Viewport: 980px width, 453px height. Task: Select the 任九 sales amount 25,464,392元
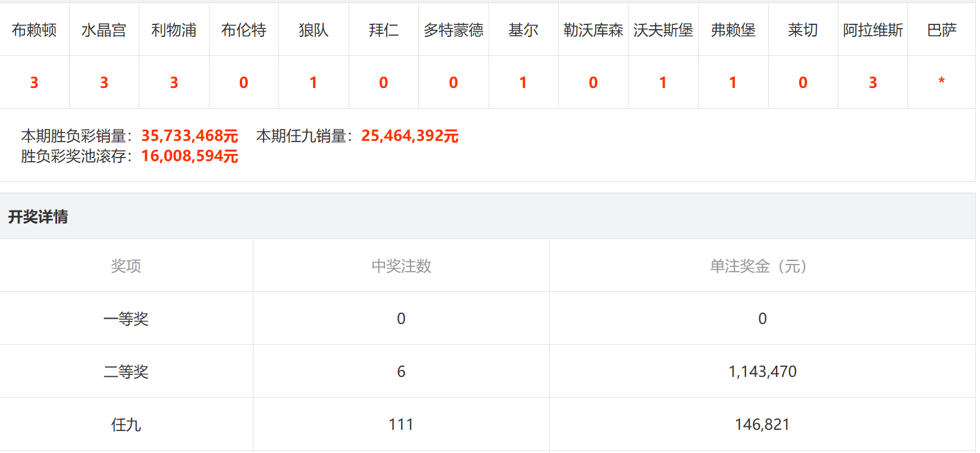pos(410,136)
